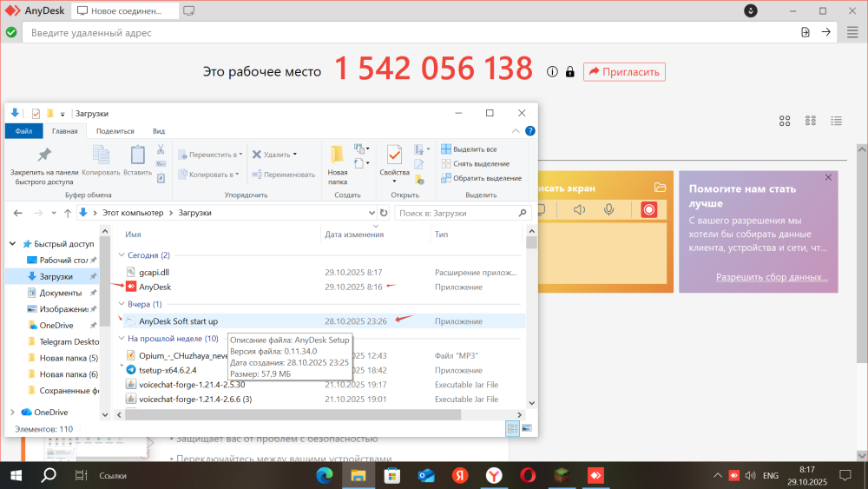Collapse the Быстрый доступ tree node

point(13,243)
